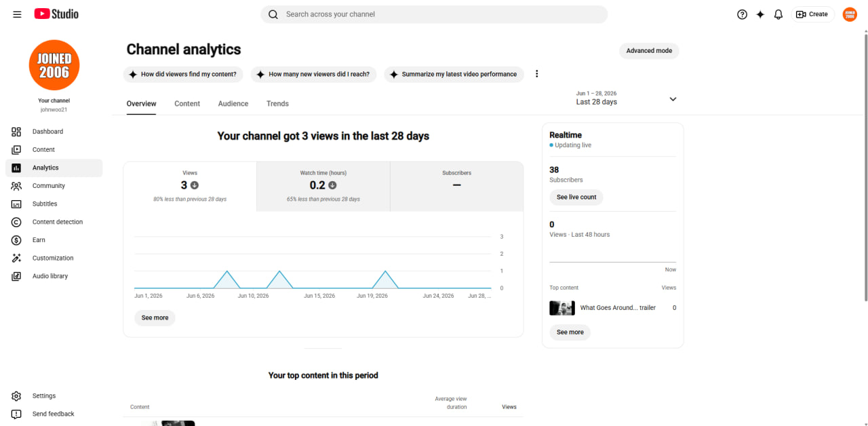Click the Community people icon
The image size is (868, 426).
click(x=16, y=186)
